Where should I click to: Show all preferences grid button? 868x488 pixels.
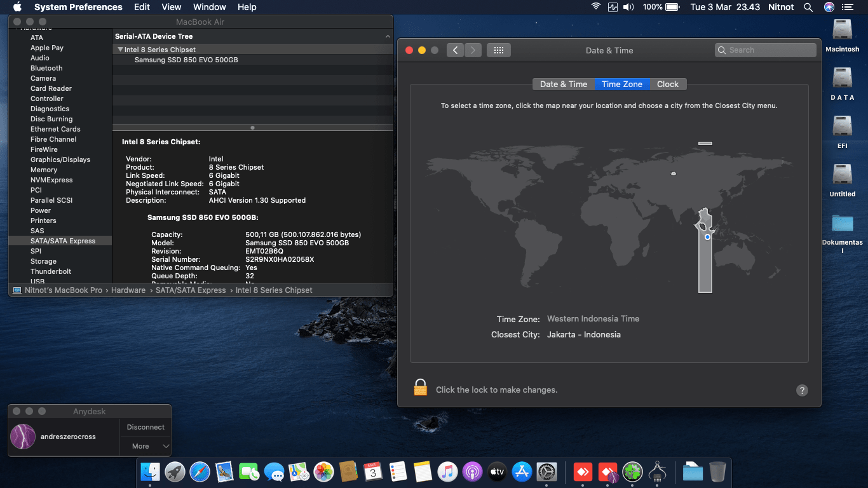(499, 50)
